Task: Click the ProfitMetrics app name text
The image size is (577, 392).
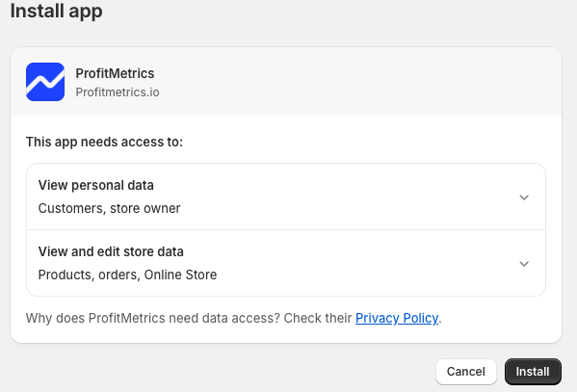Action: coord(115,73)
